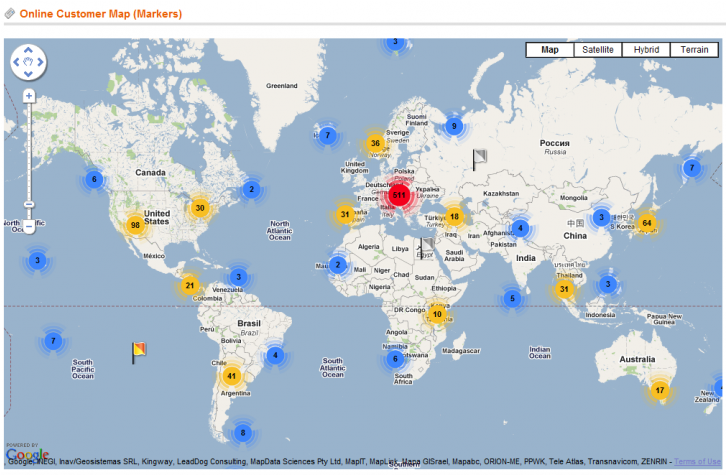Click the 41 cluster over Argentina
This screenshot has height=475, width=726.
(x=232, y=376)
